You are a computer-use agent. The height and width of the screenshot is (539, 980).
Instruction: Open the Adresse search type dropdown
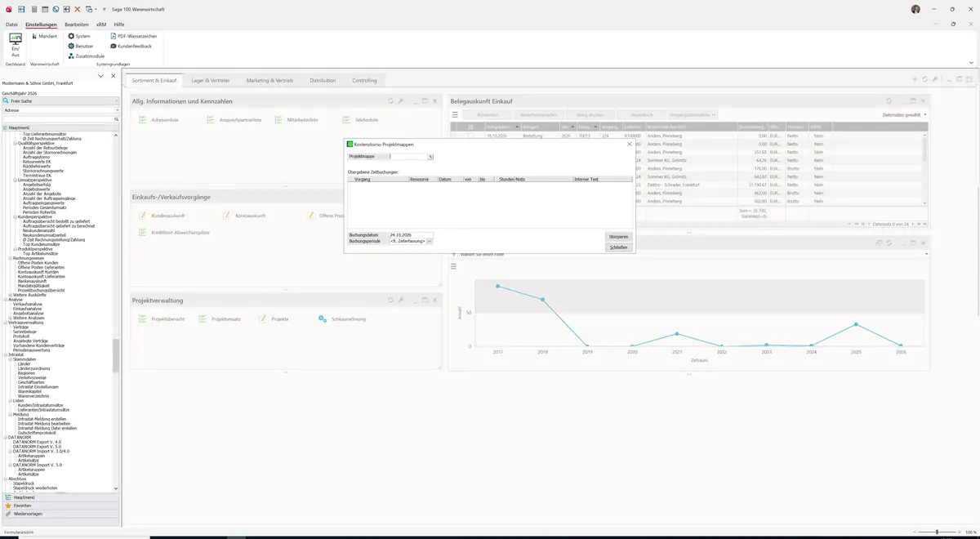pyautogui.click(x=117, y=109)
